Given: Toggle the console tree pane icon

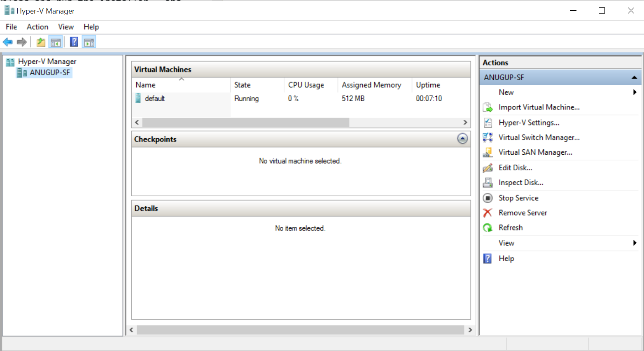Looking at the screenshot, I should click(56, 42).
